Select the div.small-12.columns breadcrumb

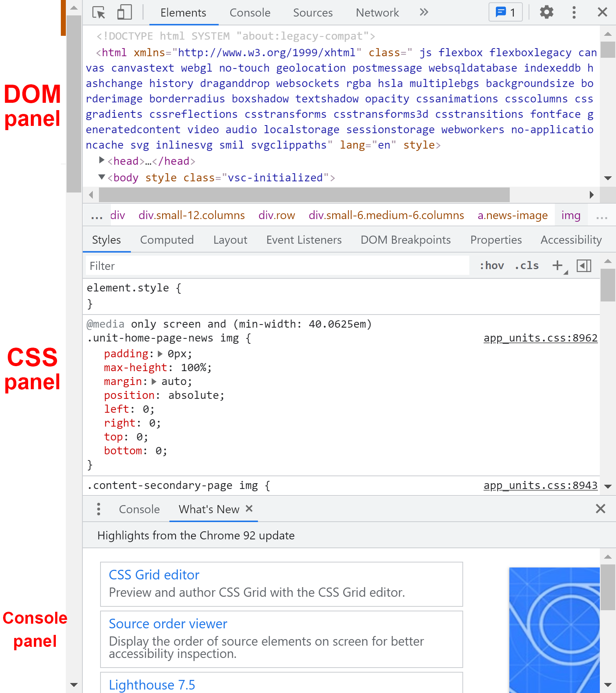pyautogui.click(x=192, y=215)
